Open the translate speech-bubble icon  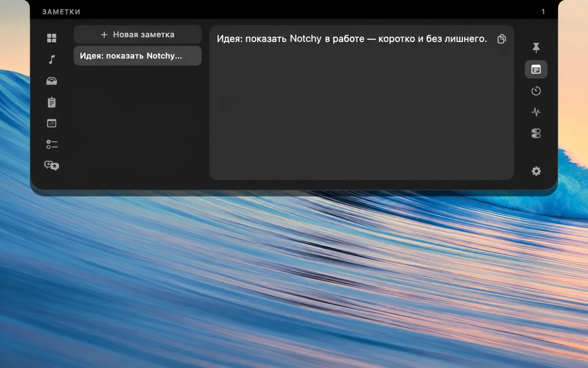click(52, 165)
